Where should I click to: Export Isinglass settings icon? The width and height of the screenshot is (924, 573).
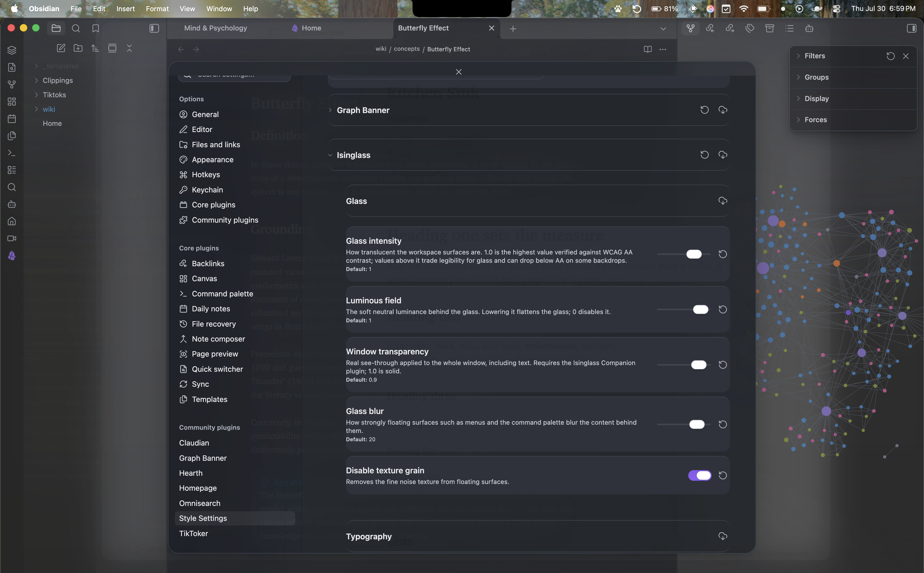point(723,155)
